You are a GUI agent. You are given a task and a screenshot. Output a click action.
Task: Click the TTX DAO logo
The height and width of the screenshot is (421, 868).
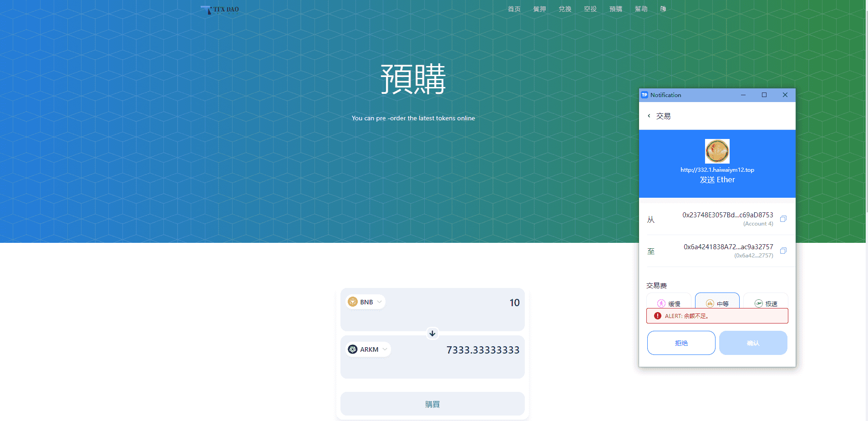220,10
